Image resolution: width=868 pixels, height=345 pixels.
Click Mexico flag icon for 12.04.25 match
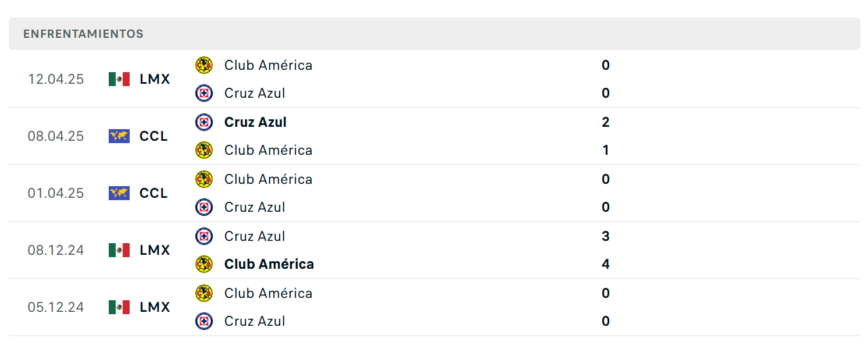pyautogui.click(x=119, y=79)
